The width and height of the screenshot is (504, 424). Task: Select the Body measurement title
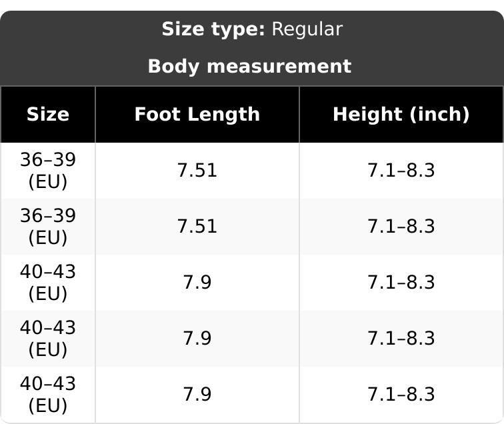(x=249, y=67)
